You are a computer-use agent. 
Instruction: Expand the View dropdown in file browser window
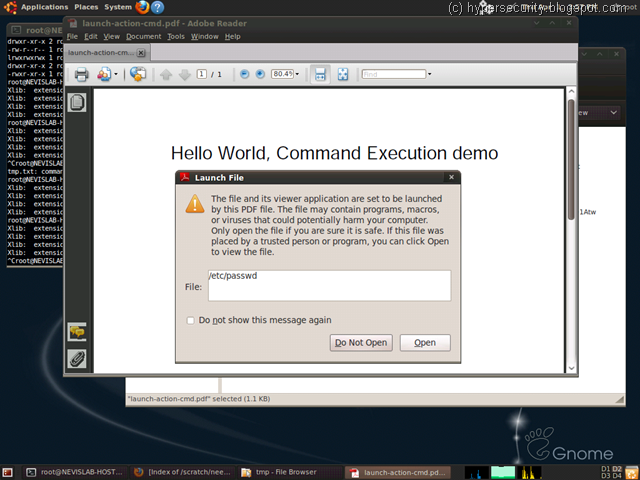click(x=613, y=113)
